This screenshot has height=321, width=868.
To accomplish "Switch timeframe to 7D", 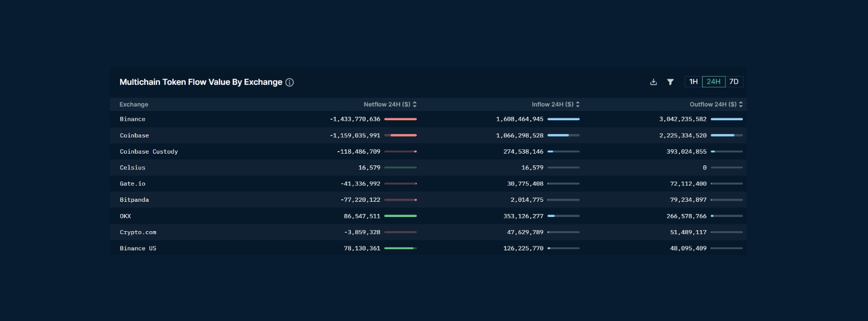I will (x=734, y=81).
